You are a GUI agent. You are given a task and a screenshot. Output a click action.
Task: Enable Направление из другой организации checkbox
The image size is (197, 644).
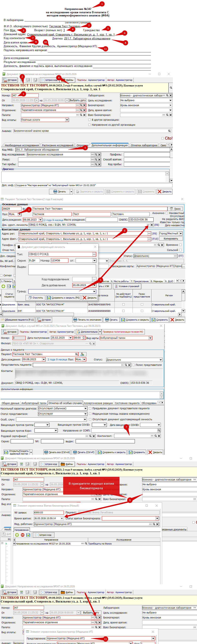90,125
